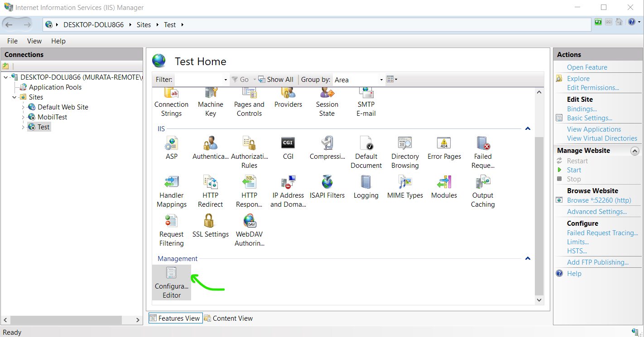The image size is (644, 337).
Task: Open the ASP feature icon
Action: pos(172,148)
